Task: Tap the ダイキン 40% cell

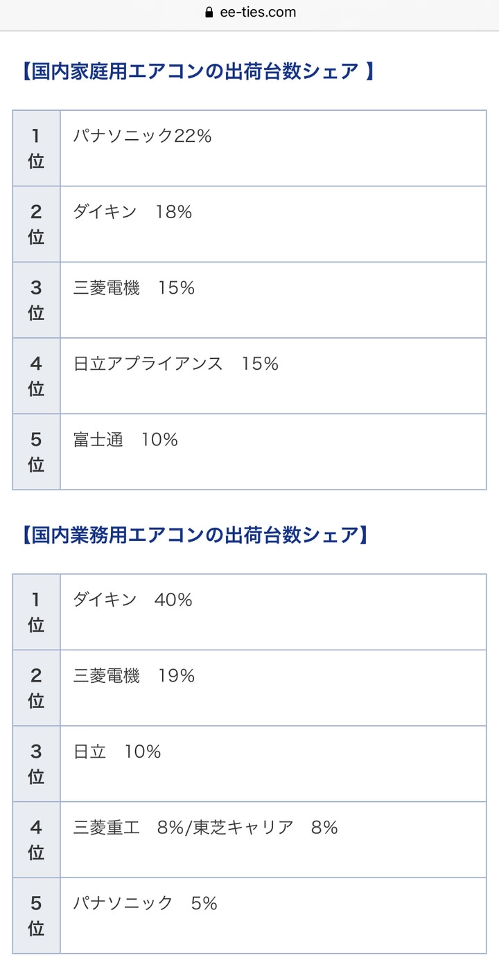Action: point(273,612)
